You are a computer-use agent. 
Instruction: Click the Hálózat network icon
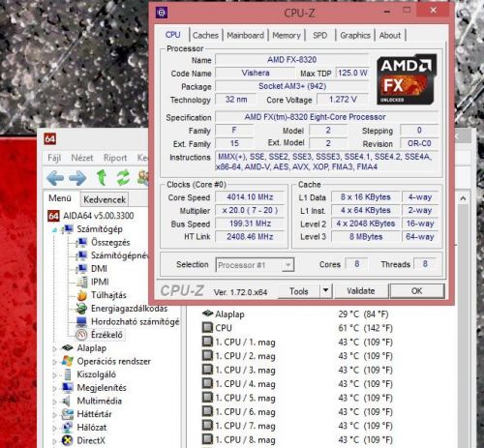[67, 427]
